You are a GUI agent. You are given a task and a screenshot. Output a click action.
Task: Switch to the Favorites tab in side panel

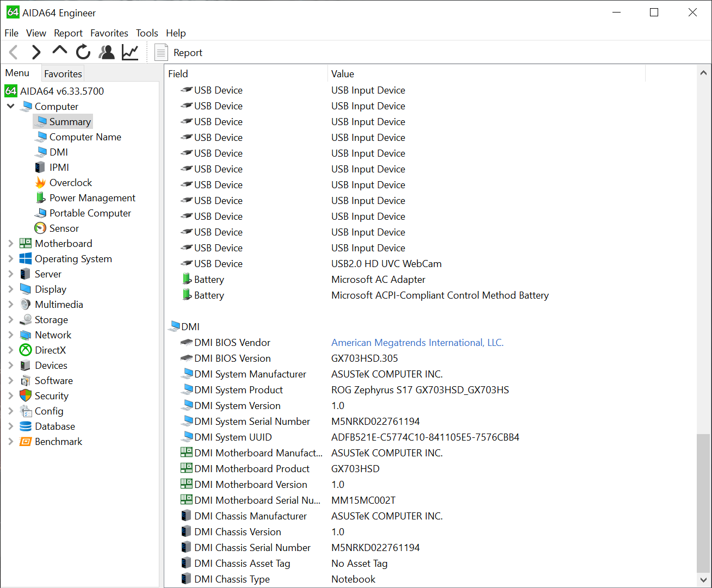[63, 73]
